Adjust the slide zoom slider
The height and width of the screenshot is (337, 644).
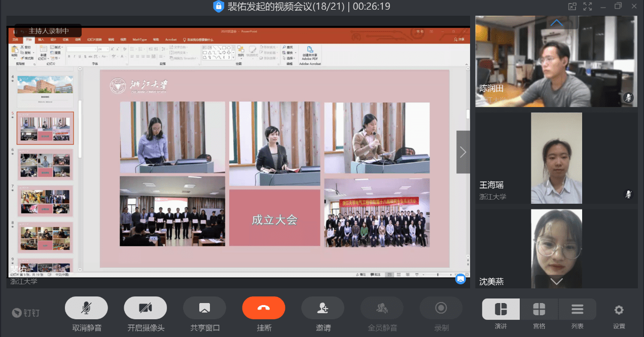[x=437, y=275]
